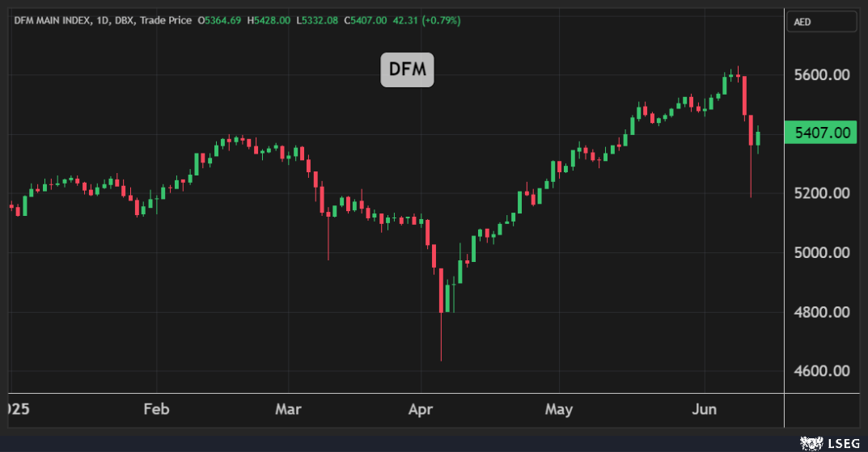This screenshot has width=868, height=452.
Task: Click the close value C5407.00
Action: [366, 20]
